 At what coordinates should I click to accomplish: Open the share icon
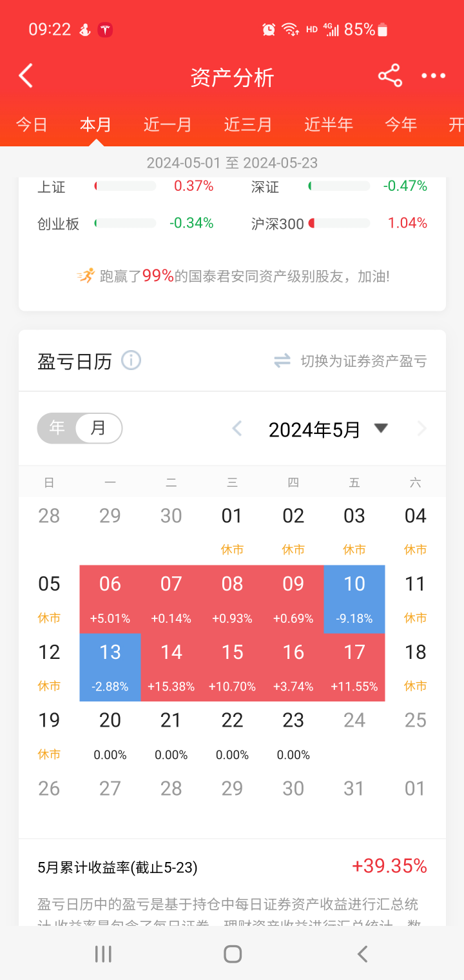(390, 76)
